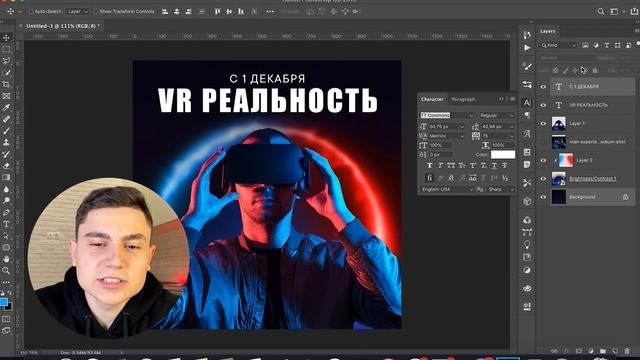Select the Eyedropper tool
The width and height of the screenshot is (640, 360).
pos(6,108)
